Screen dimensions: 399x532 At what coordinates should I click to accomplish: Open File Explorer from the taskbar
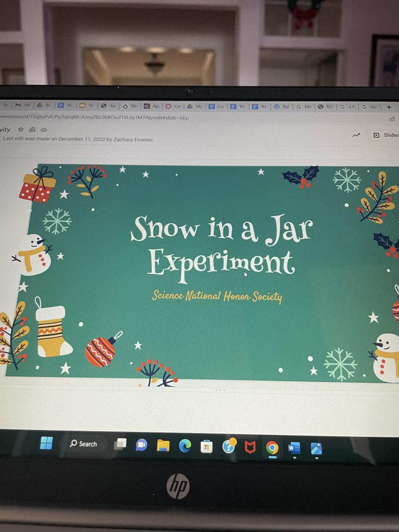[x=163, y=446]
